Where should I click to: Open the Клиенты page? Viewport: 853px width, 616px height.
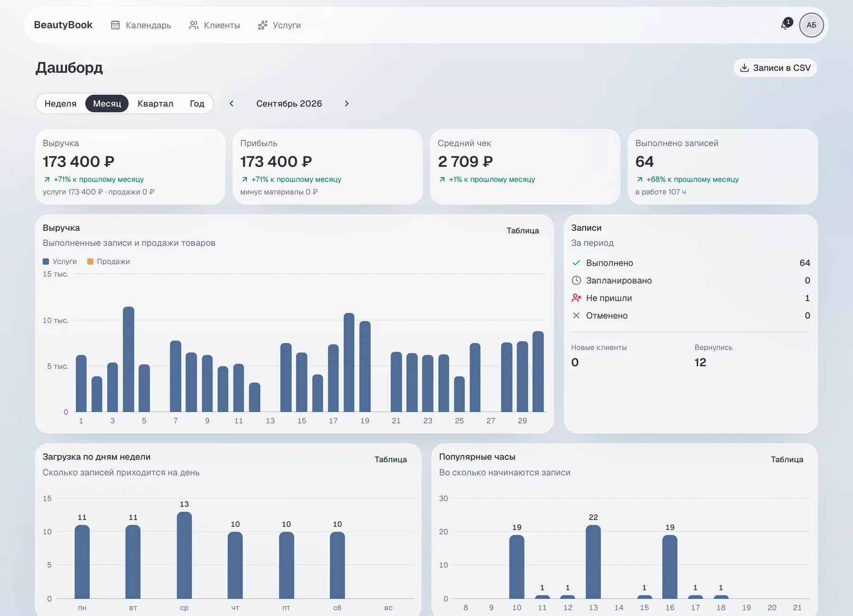[215, 25]
